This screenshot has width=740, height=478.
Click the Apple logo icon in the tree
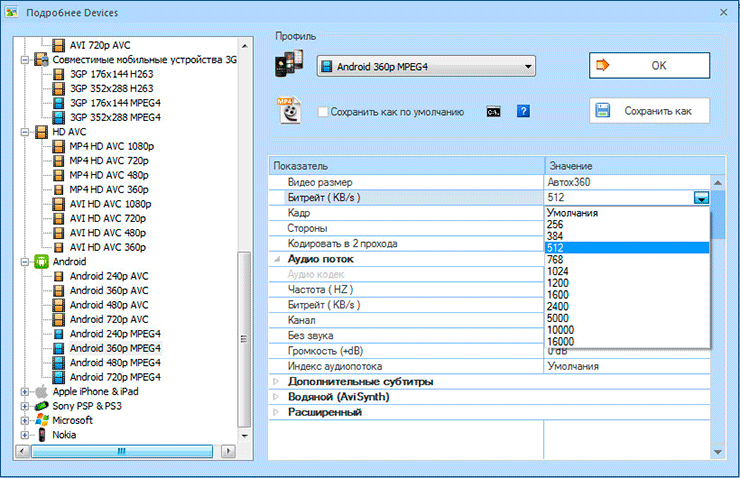[42, 392]
